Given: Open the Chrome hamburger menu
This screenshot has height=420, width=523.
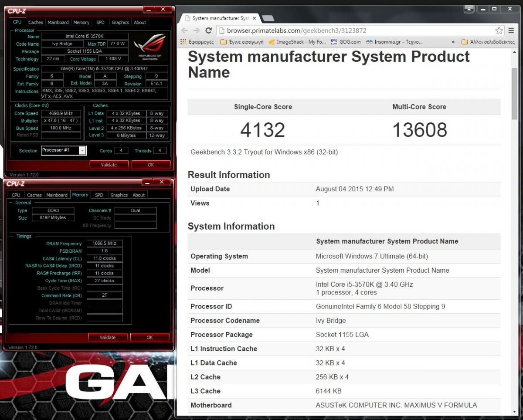Looking at the screenshot, I should 511,30.
